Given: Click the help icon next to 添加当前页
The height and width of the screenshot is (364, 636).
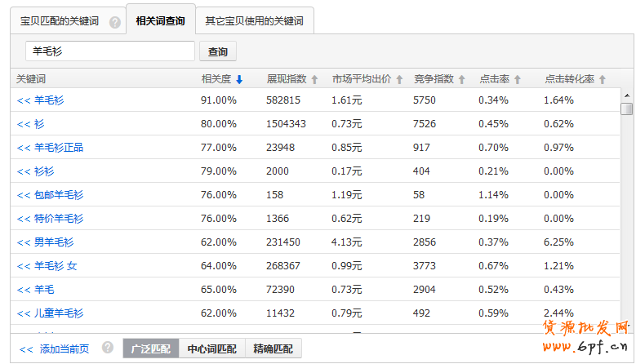Looking at the screenshot, I should point(108,348).
